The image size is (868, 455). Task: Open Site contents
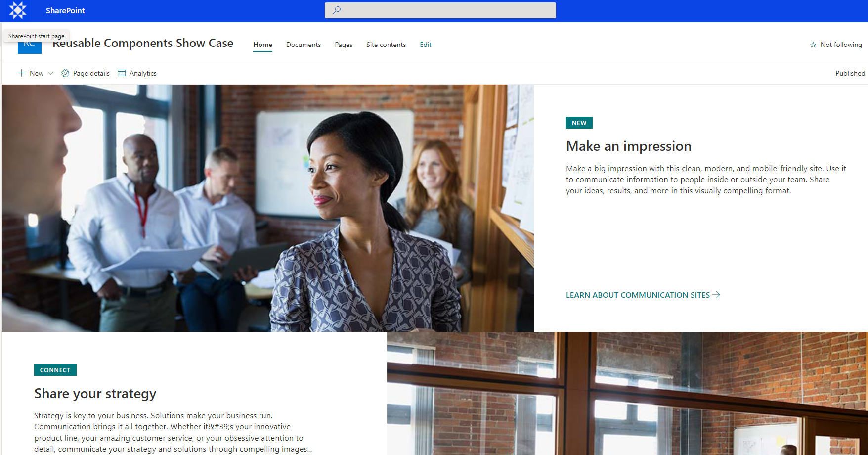point(386,45)
